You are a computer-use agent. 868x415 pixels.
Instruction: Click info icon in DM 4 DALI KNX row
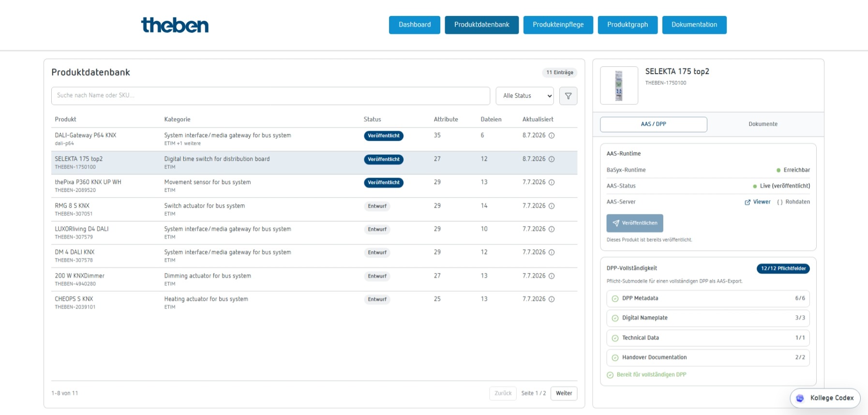[552, 252]
